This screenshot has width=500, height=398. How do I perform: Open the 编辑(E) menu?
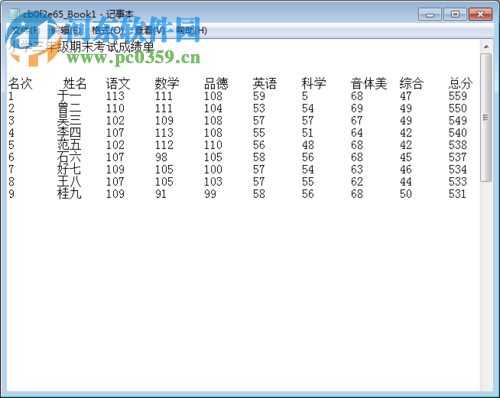click(66, 31)
